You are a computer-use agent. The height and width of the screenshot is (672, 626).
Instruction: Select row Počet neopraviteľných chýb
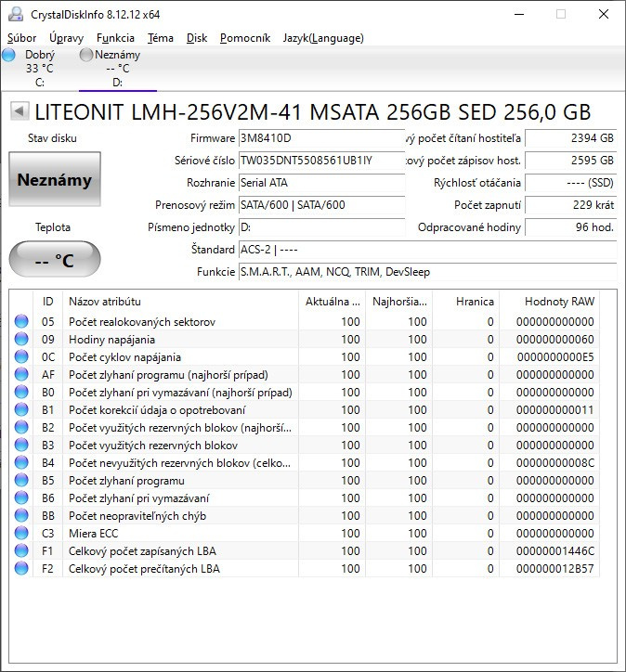[x=305, y=515]
